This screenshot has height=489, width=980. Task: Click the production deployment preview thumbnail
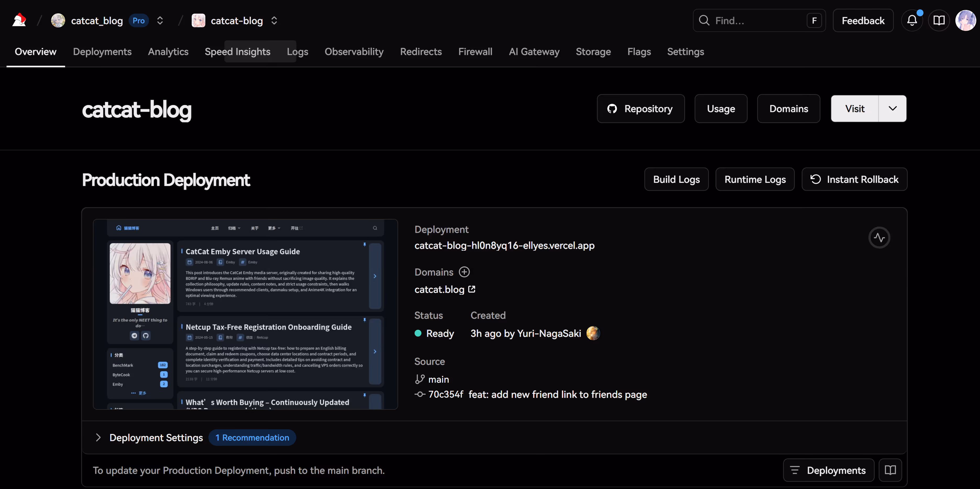tap(245, 314)
